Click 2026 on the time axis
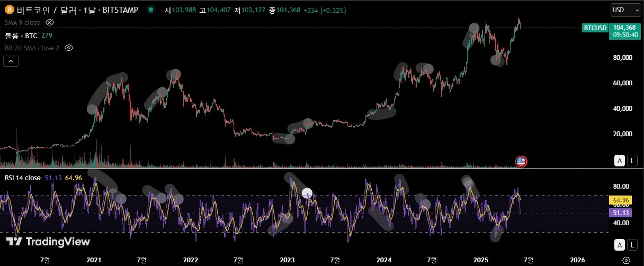The image size is (644, 266). pyautogui.click(x=577, y=260)
